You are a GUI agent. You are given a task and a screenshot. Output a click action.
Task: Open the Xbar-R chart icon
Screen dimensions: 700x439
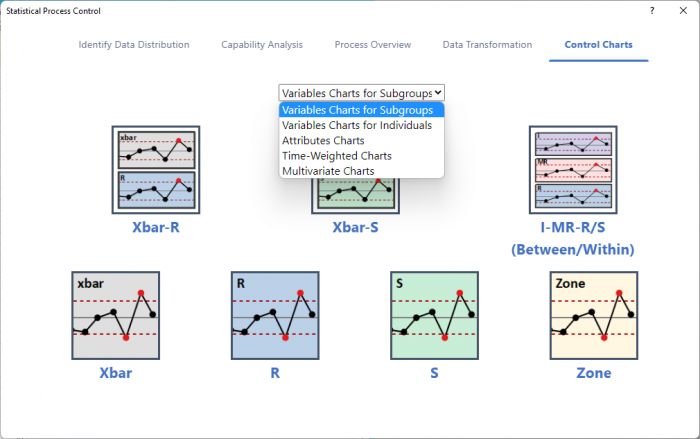click(155, 170)
